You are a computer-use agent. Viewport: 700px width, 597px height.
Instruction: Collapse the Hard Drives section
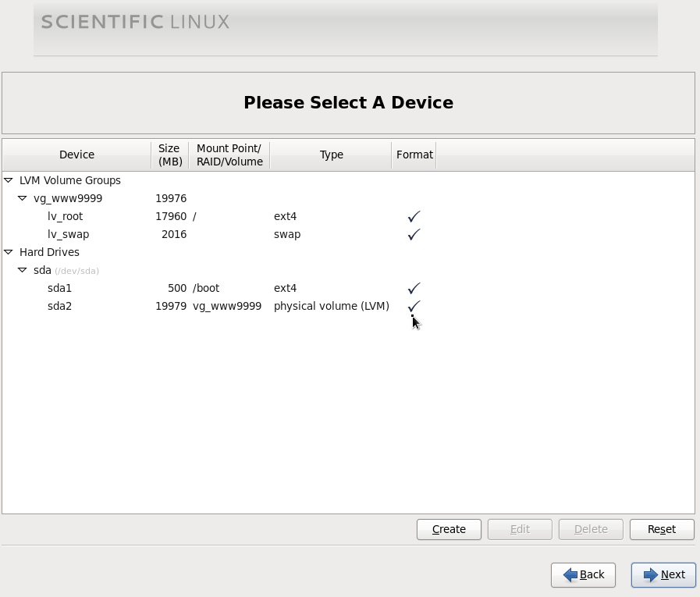click(x=9, y=252)
